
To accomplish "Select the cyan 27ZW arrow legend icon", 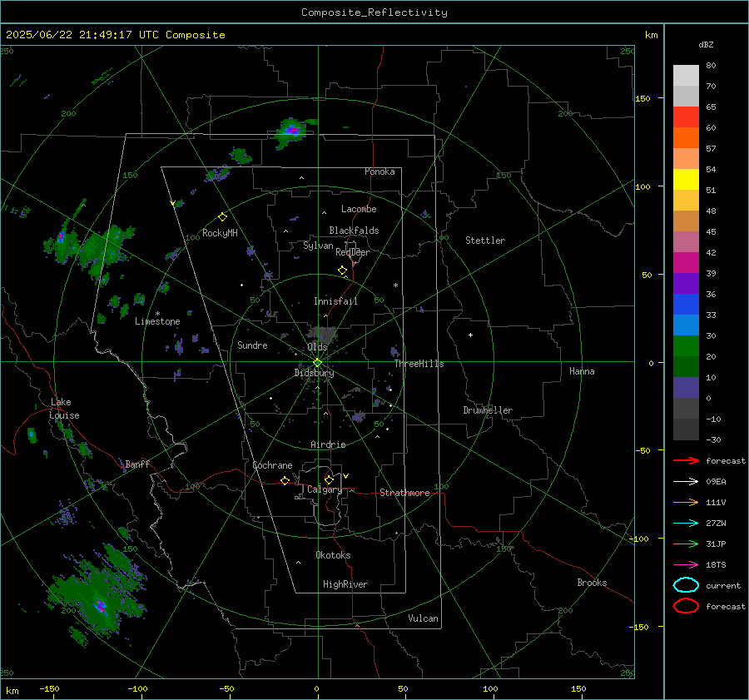I will (686, 524).
